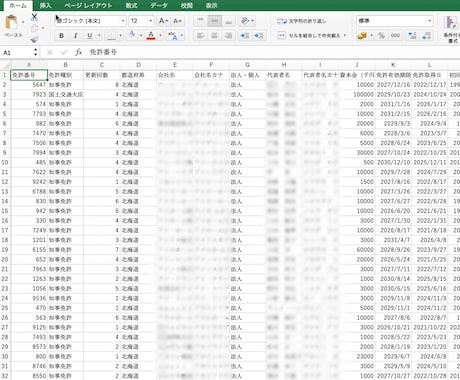Toggle middle vertical alignment
The image size is (460, 380).
pyautogui.click(x=214, y=21)
